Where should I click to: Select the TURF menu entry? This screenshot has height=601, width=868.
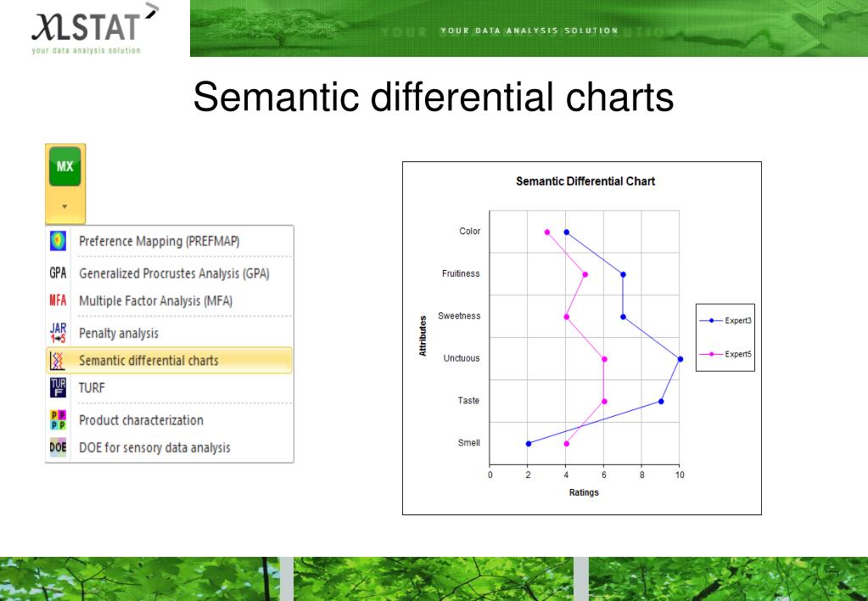pyautogui.click(x=170, y=388)
